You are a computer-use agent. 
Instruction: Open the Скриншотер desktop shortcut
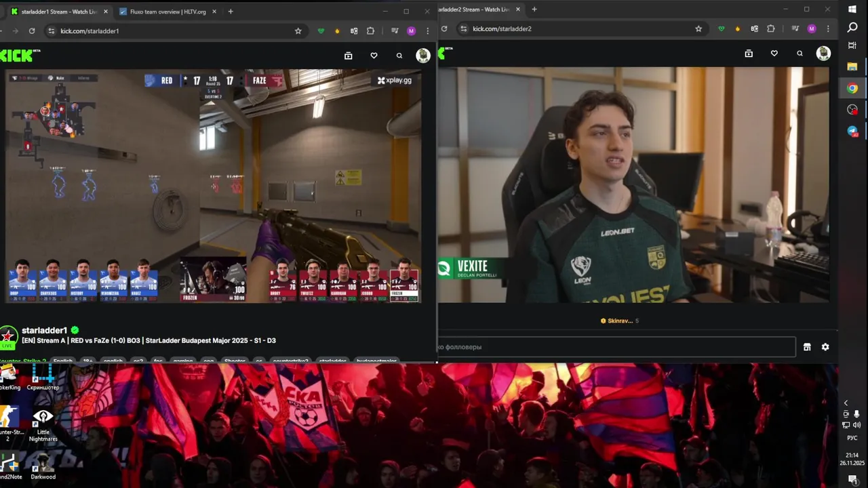coord(43,377)
